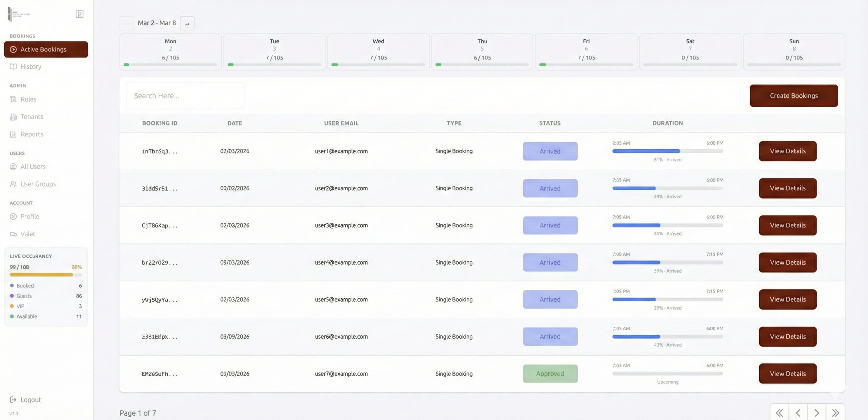Go to next week arrow
This screenshot has height=420, width=868.
187,24
